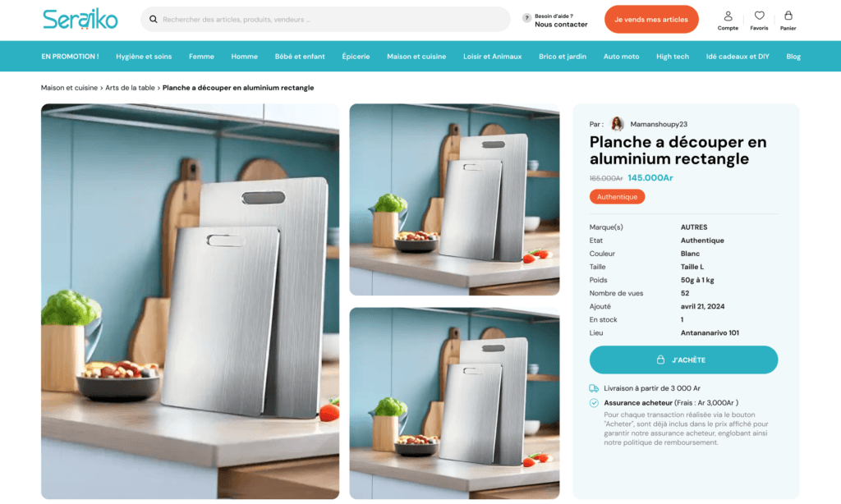Viewport: 841px width, 504px height.
Task: Click seller Mamanshoupy23 avatar
Action: 618,124
